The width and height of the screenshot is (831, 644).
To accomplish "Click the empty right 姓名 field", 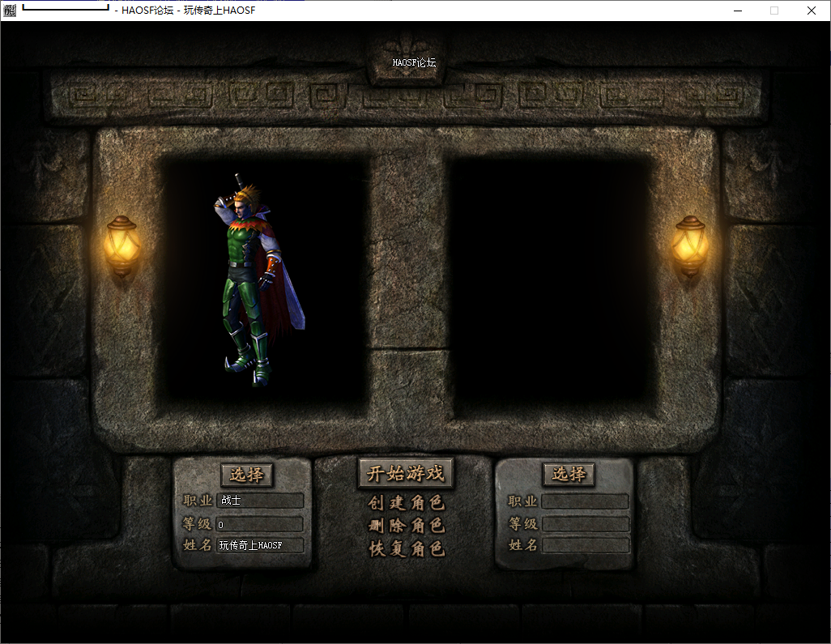I will tap(585, 545).
